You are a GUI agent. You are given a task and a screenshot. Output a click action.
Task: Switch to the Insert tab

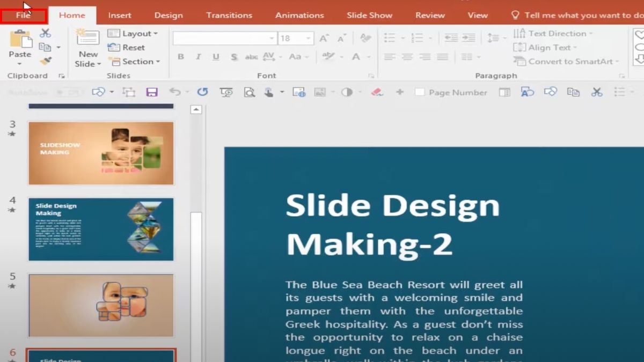tap(120, 15)
